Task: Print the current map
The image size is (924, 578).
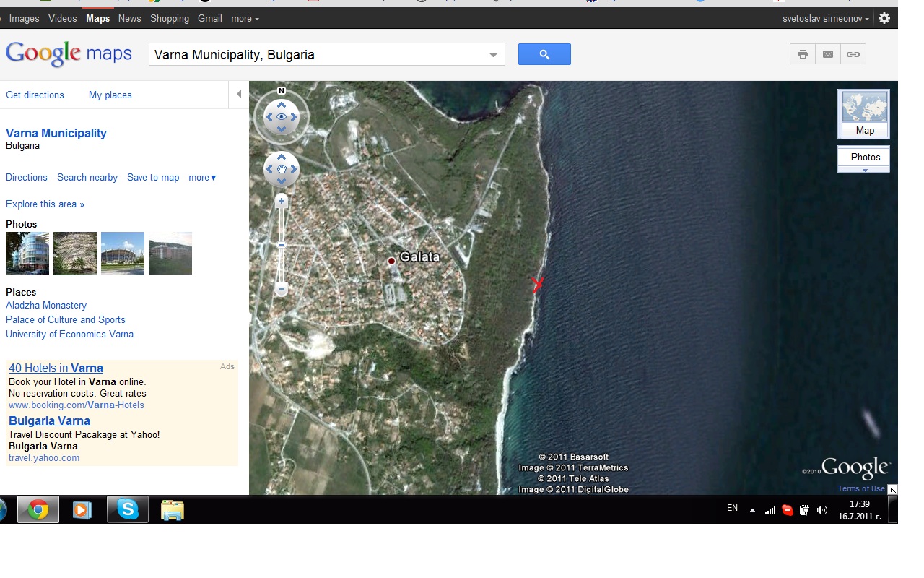Action: tap(803, 54)
